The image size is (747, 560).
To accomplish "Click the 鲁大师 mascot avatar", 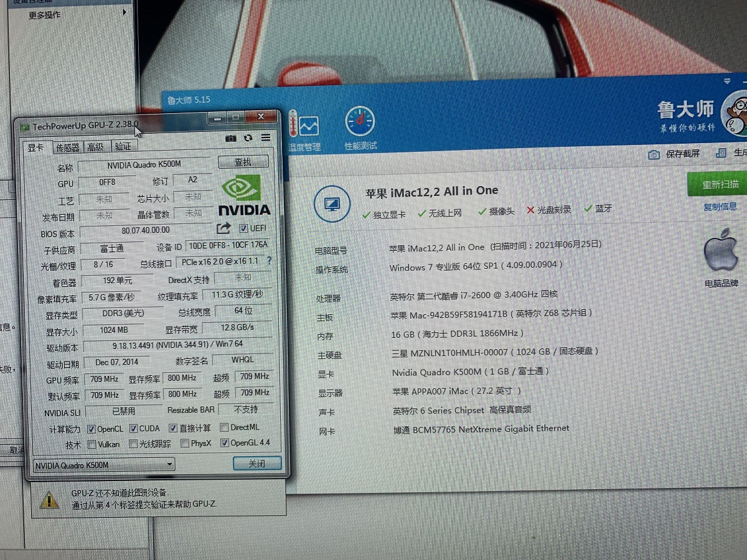I will click(735, 113).
